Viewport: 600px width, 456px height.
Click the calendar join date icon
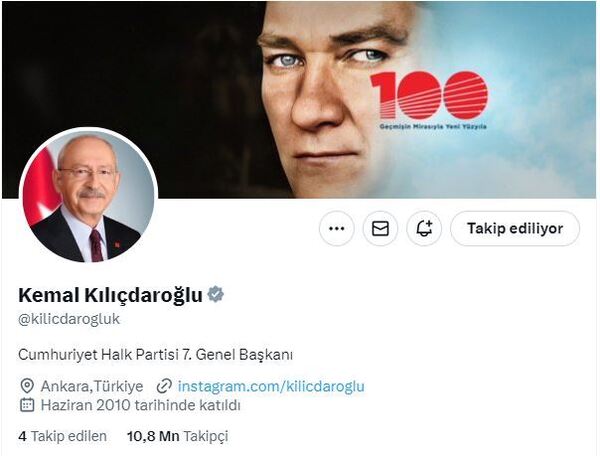tap(27, 405)
